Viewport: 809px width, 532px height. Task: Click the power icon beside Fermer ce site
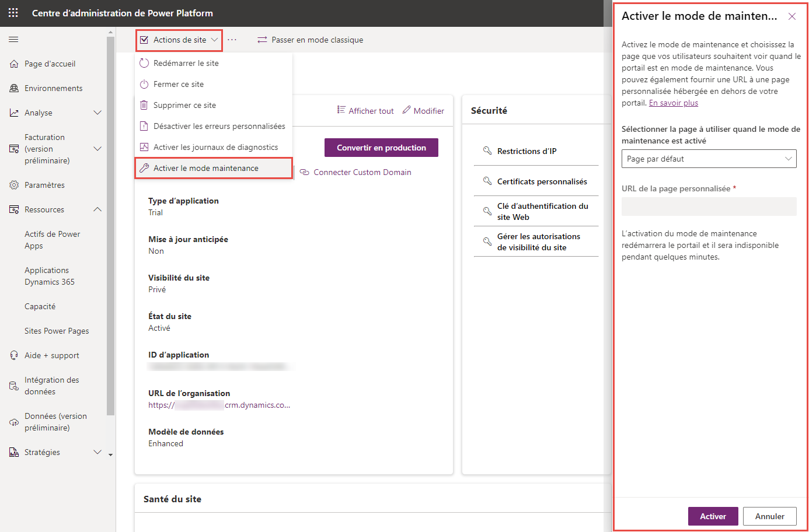pos(144,84)
